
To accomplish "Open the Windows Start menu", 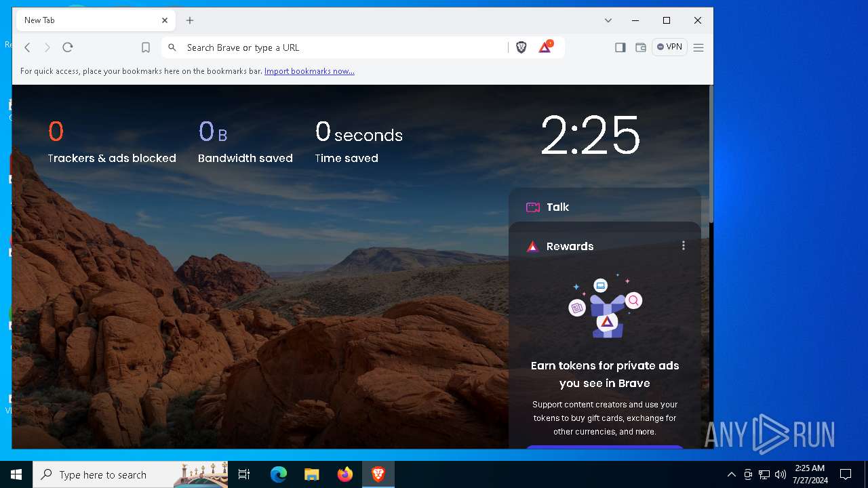I will (16, 474).
